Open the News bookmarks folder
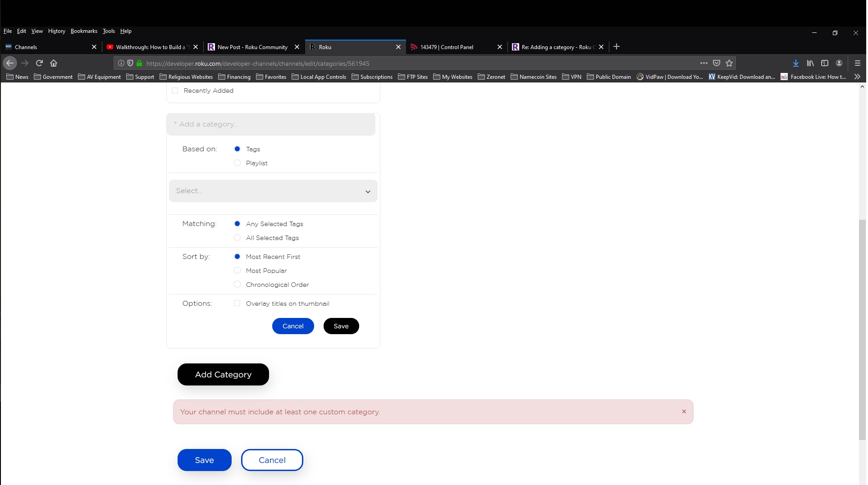Image resolution: width=868 pixels, height=485 pixels. (18, 77)
